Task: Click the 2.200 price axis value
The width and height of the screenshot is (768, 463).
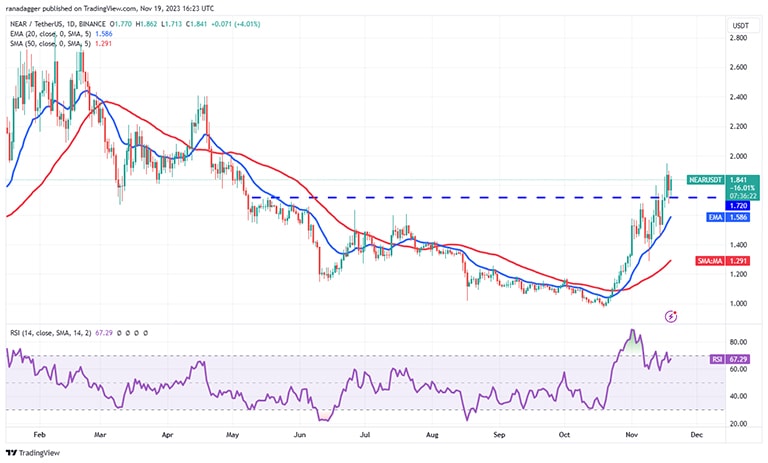Action: [x=738, y=126]
